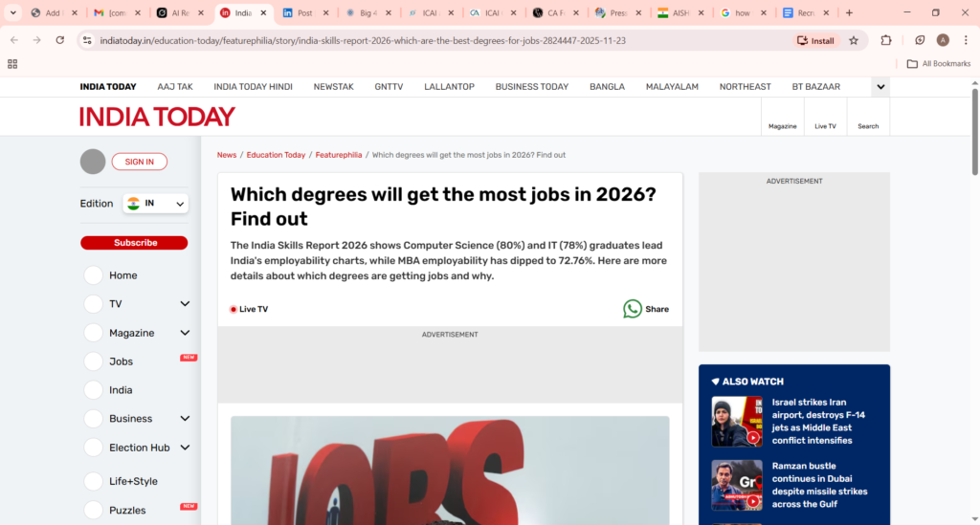Click the red Subscribe button
The height and width of the screenshot is (525, 980).
point(135,243)
